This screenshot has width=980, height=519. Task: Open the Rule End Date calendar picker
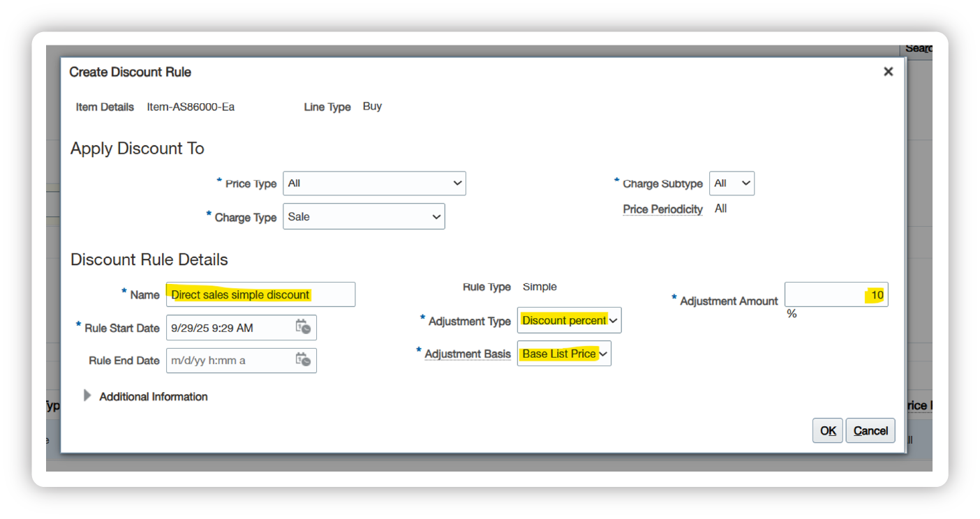303,360
